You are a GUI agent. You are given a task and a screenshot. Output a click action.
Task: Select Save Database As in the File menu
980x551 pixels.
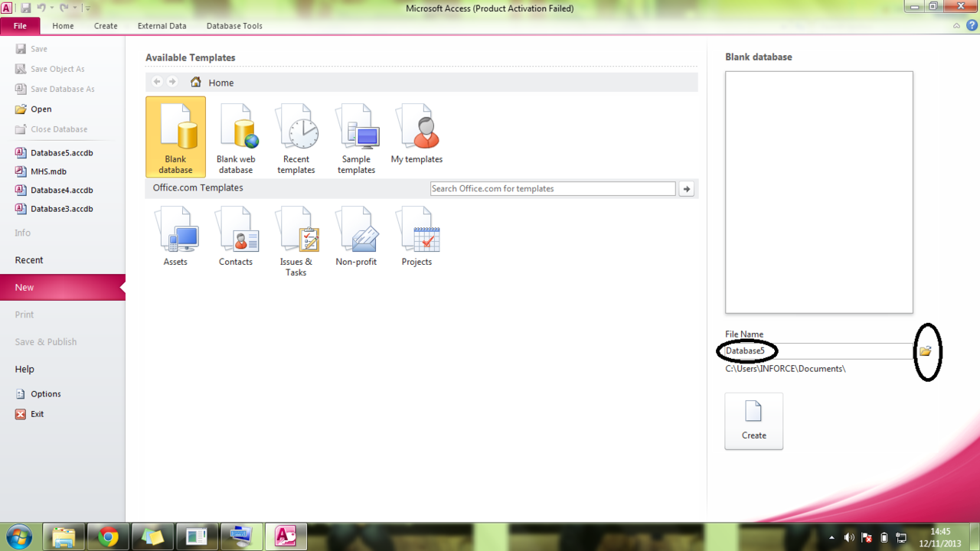click(55, 89)
